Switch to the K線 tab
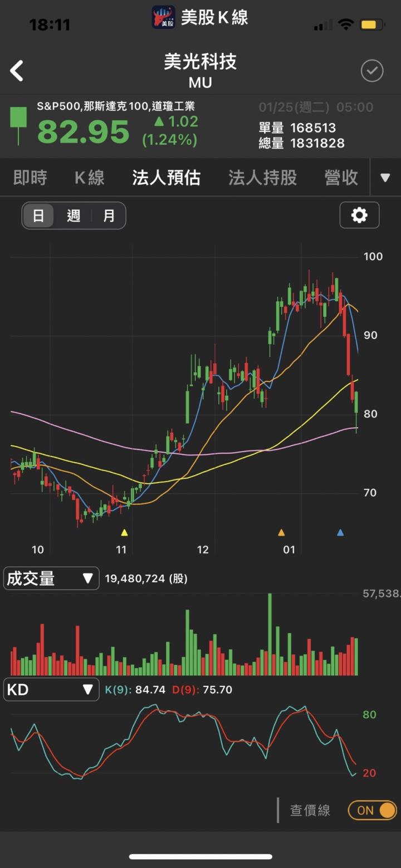Screen dimensions: 401x868 click(90, 178)
